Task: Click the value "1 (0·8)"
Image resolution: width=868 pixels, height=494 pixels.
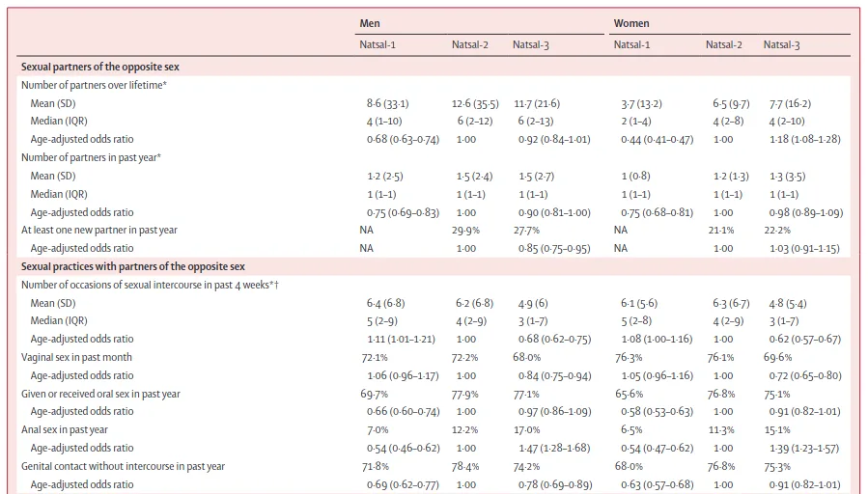Action: 635,176
